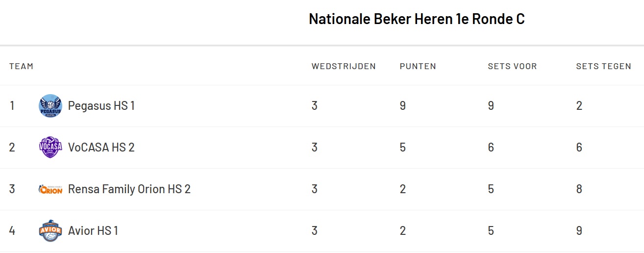Click the Rensa Family Orion logo
Image resolution: width=644 pixels, height=253 pixels.
coord(50,189)
